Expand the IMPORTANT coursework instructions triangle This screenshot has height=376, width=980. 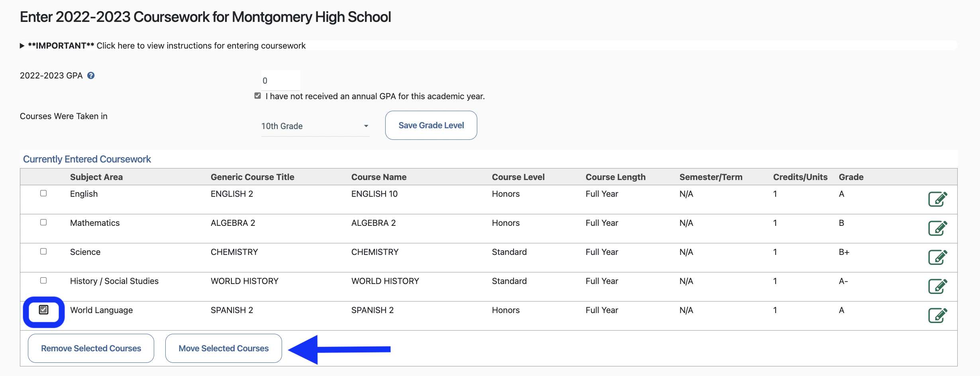coord(22,46)
